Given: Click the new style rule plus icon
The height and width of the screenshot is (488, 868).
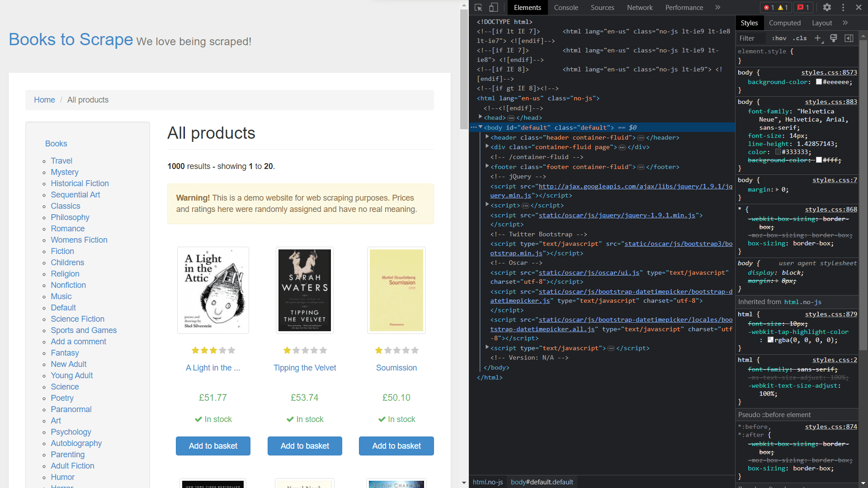Looking at the screenshot, I should click(817, 38).
